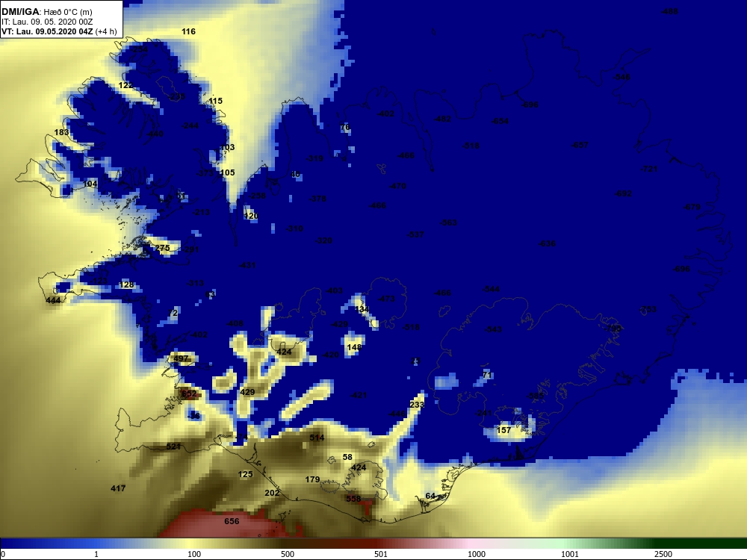Click the map value '116'
The width and height of the screenshot is (747, 560).
tap(189, 31)
